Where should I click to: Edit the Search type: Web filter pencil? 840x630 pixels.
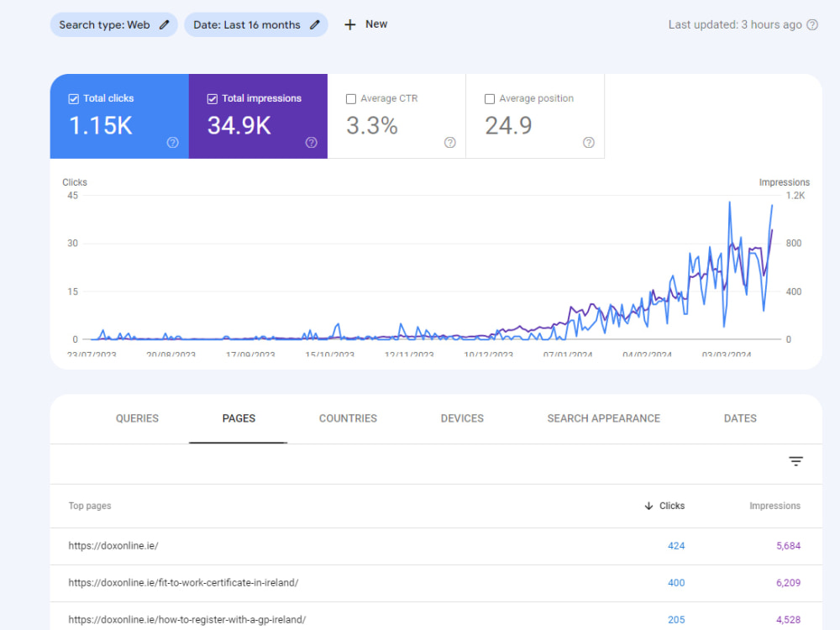point(165,24)
